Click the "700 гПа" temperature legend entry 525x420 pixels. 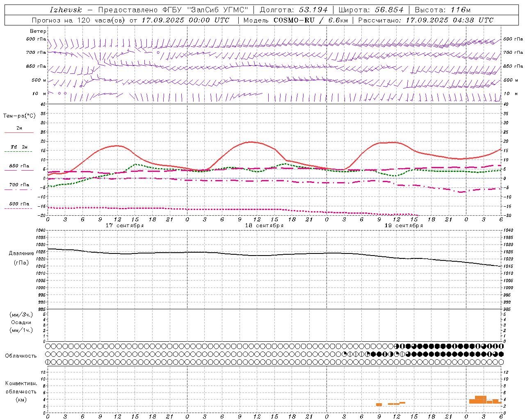tap(19, 185)
